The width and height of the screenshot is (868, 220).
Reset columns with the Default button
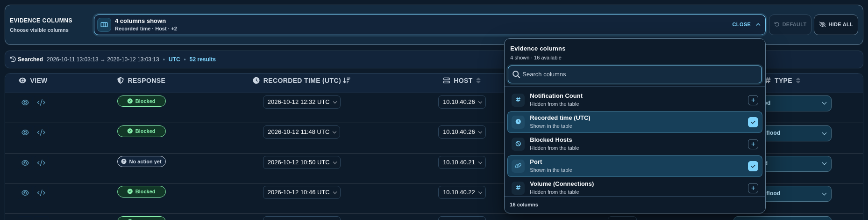tap(790, 25)
